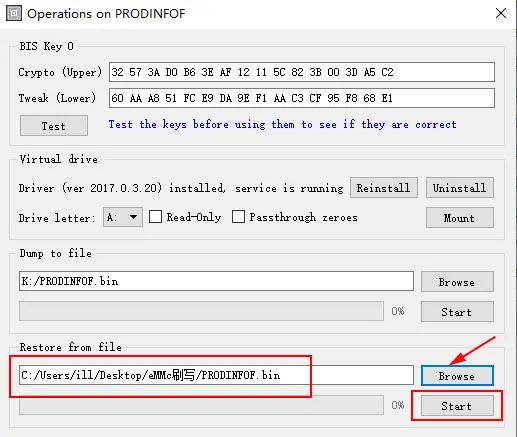The image size is (517, 437).
Task: Click the Dump to file path field
Action: (216, 281)
